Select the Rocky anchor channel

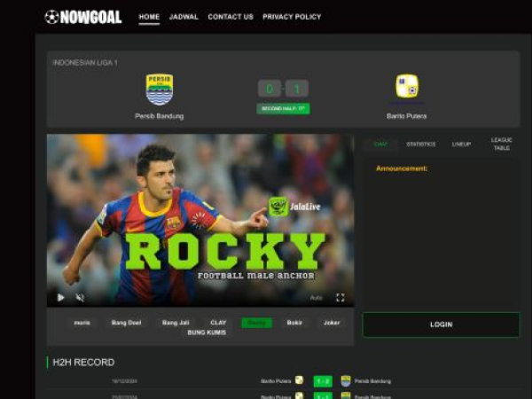256,323
